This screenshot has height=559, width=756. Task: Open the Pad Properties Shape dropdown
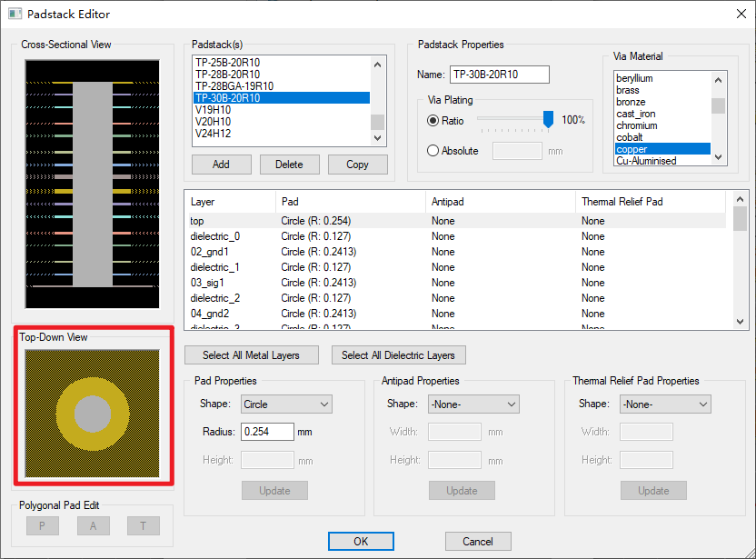286,404
